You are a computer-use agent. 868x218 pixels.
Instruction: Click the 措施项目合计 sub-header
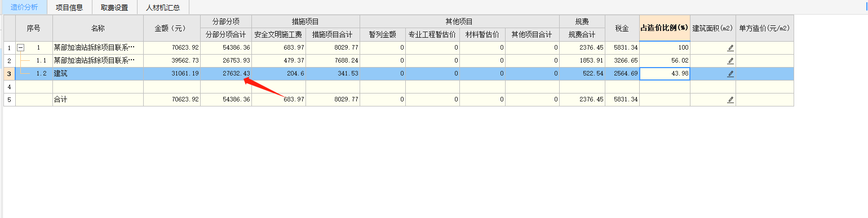coord(333,35)
